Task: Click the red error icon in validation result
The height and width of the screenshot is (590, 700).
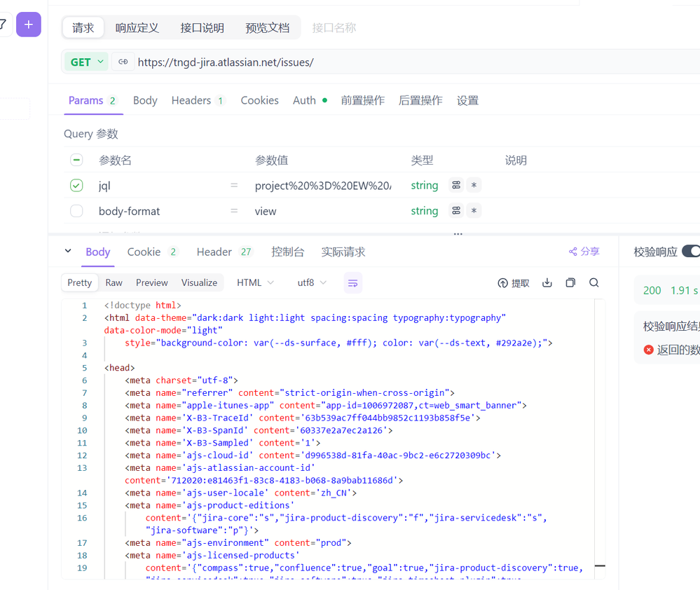Action: pos(648,350)
